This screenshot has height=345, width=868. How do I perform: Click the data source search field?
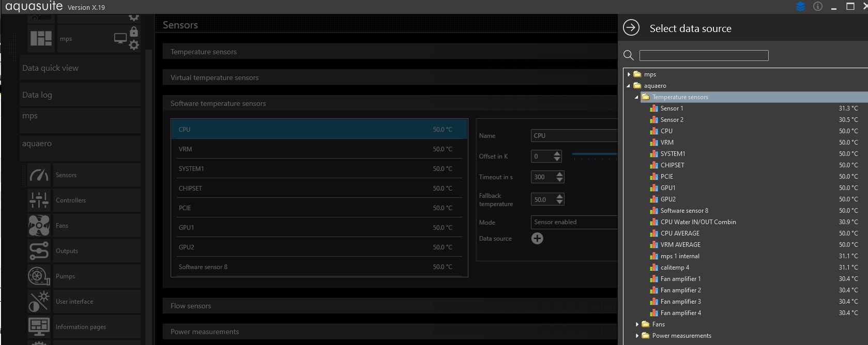pyautogui.click(x=704, y=56)
